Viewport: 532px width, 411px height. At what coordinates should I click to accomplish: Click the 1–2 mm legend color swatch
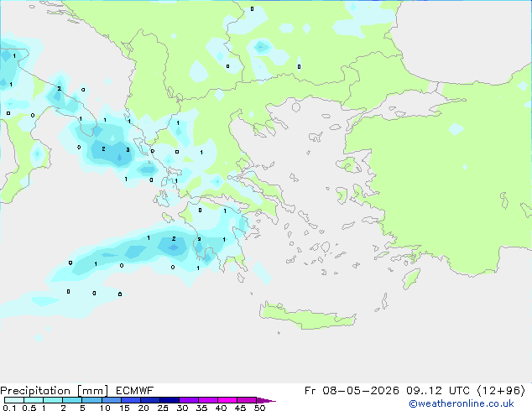point(53,400)
